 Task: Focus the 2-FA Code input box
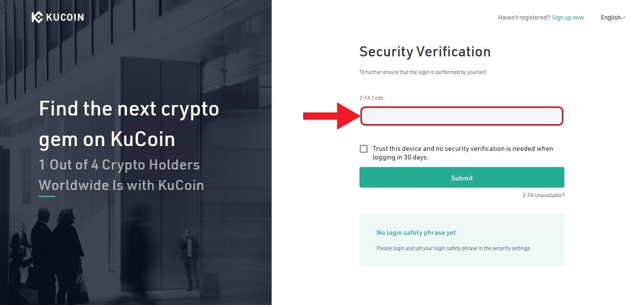[x=461, y=116]
